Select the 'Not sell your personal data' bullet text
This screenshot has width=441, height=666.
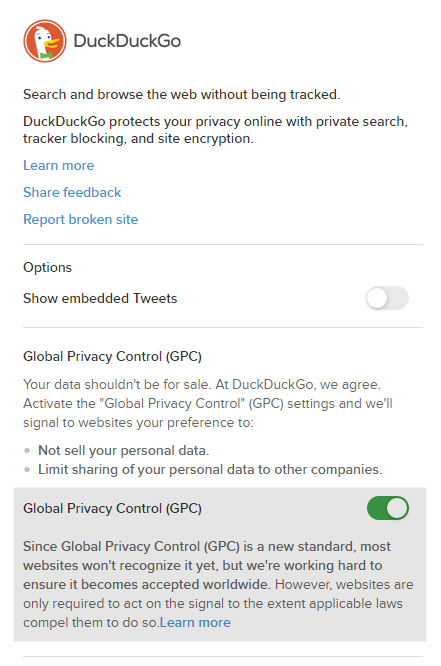(x=124, y=450)
